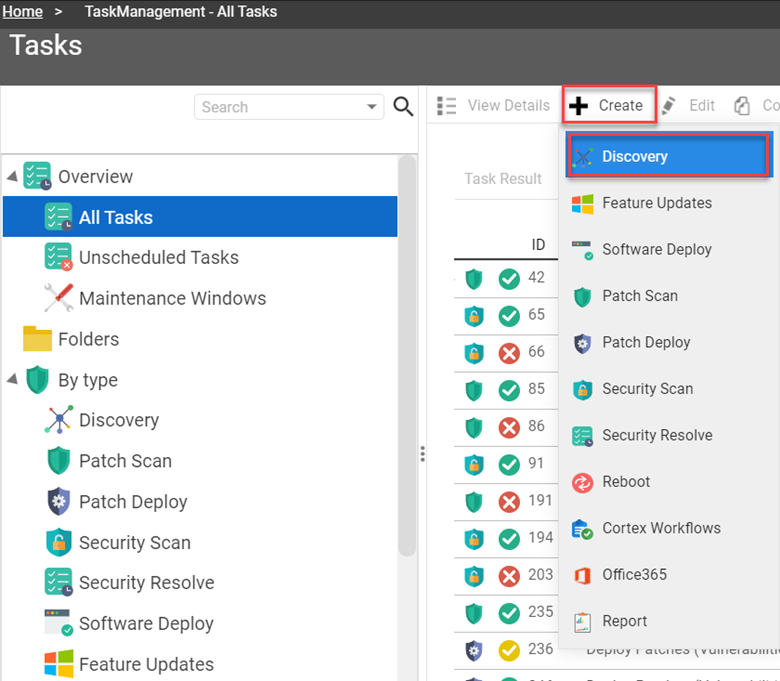780x681 pixels.
Task: Select the task row with ID 194
Action: 506,539
